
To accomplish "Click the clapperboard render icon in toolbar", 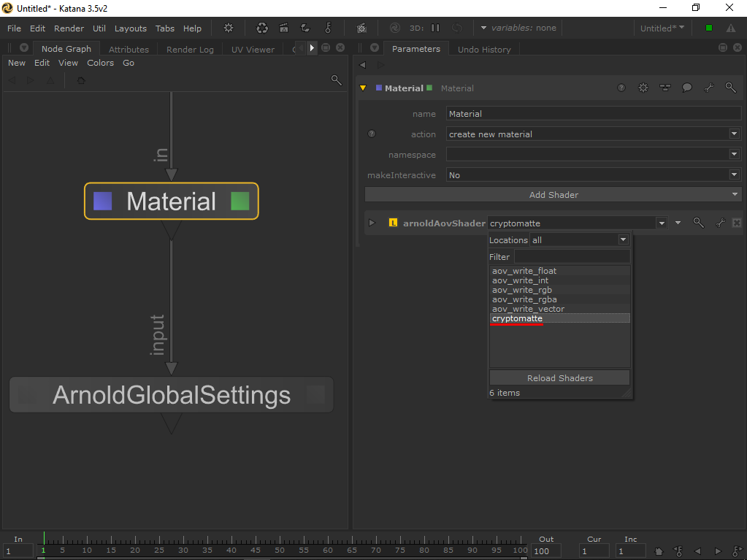I will click(x=283, y=28).
